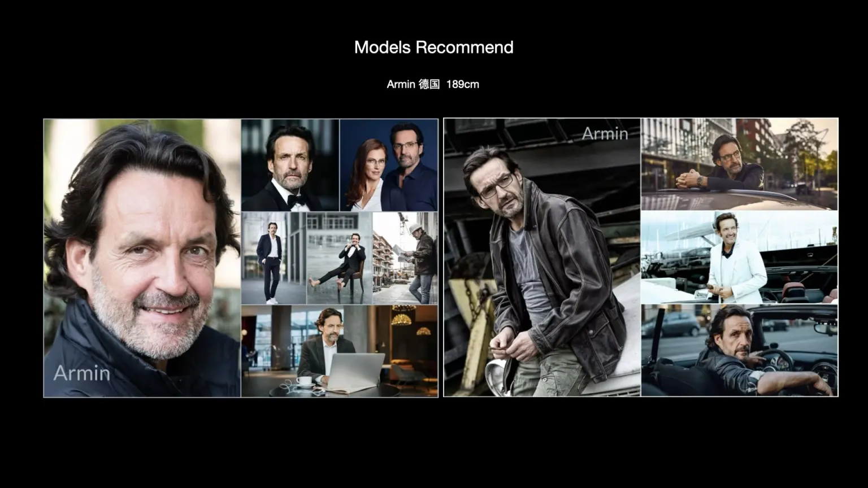Open the large close-up smiling portrait
The height and width of the screenshot is (488, 868).
142,257
